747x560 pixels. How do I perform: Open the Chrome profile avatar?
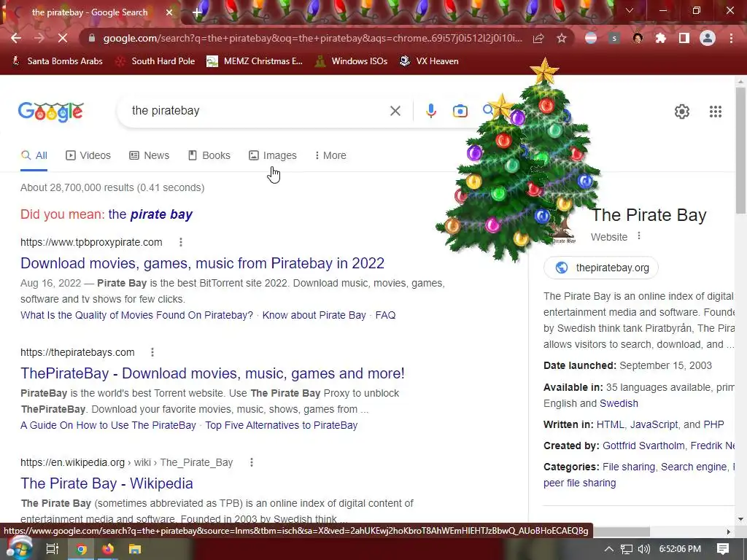pyautogui.click(x=708, y=38)
